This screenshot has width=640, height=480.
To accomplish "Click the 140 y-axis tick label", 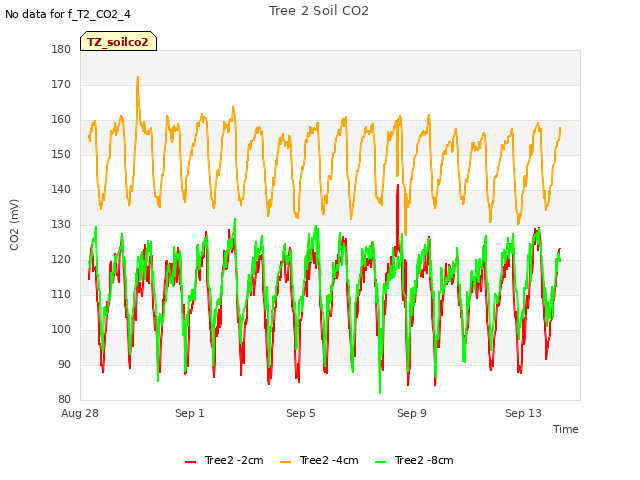I will click(61, 190).
